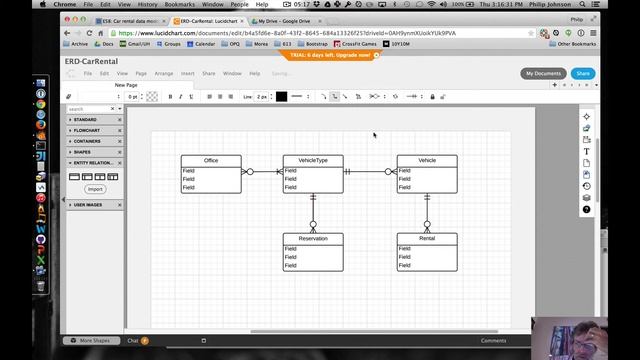Image resolution: width=640 pixels, height=360 pixels.
Task: Select the third entity shape thumbnail
Action: [100, 177]
